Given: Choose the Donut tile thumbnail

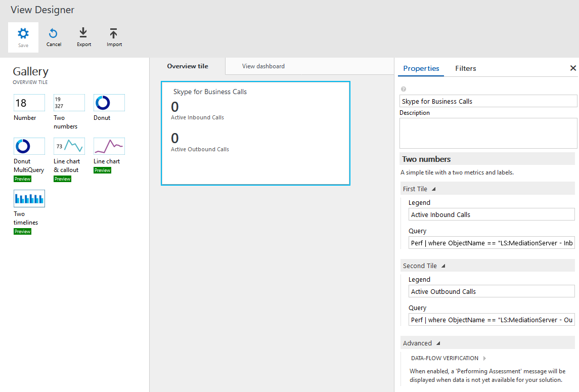Looking at the screenshot, I should point(109,103).
